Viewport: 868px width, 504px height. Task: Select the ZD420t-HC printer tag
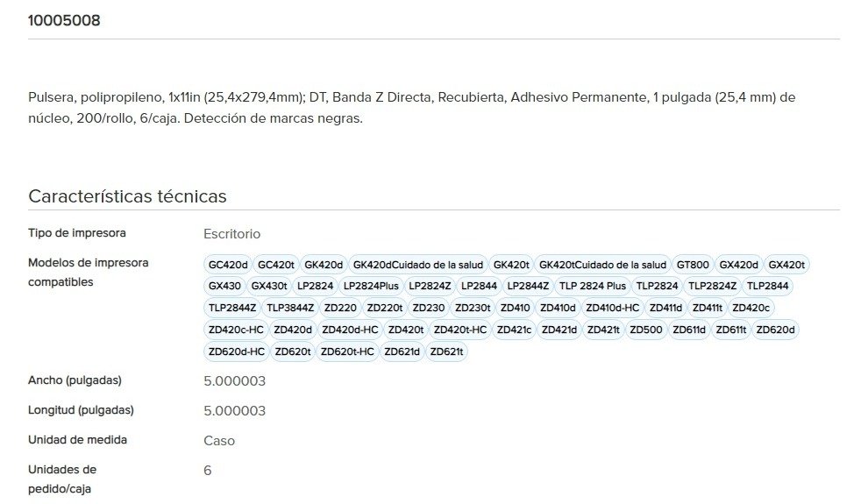point(460,330)
